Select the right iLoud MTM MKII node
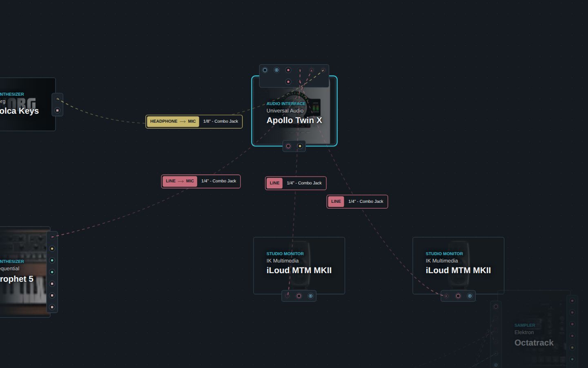The image size is (588, 368). point(459,266)
